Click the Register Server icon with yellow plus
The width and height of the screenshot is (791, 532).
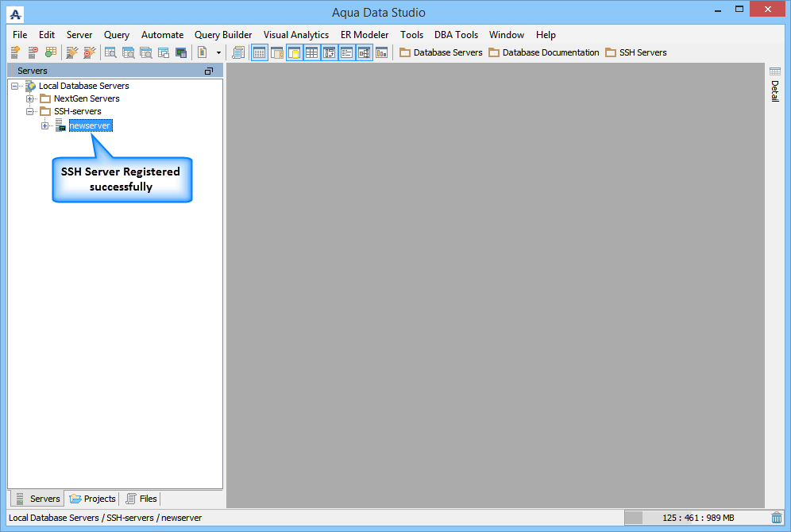(16, 52)
